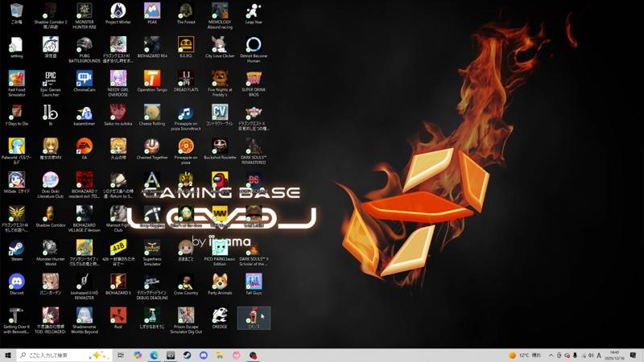644x362 pixels.
Task: Open the Recycle Bin icon
Action: click(16, 11)
